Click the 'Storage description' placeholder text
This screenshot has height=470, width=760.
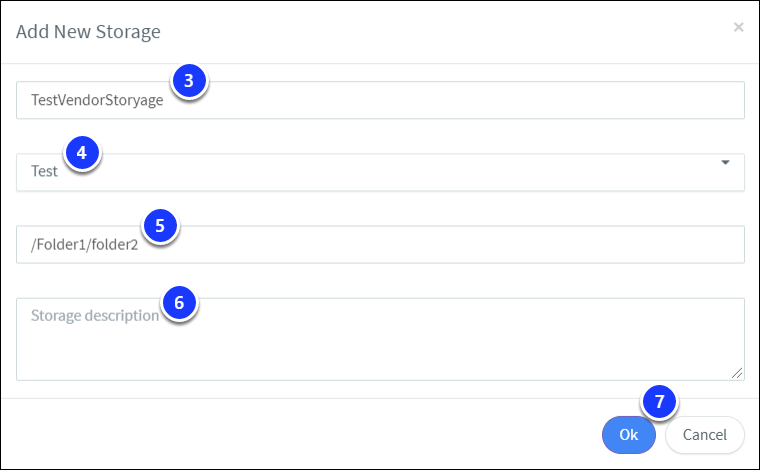(95, 315)
